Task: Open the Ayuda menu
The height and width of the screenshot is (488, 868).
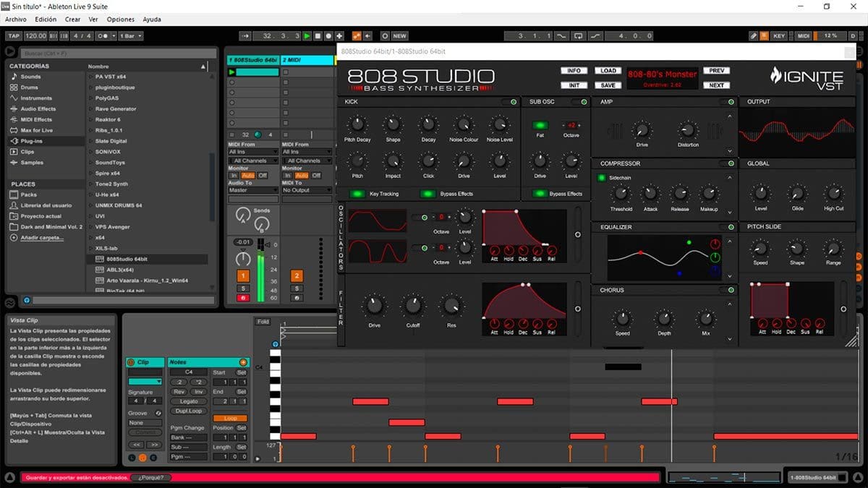Action: tap(152, 20)
